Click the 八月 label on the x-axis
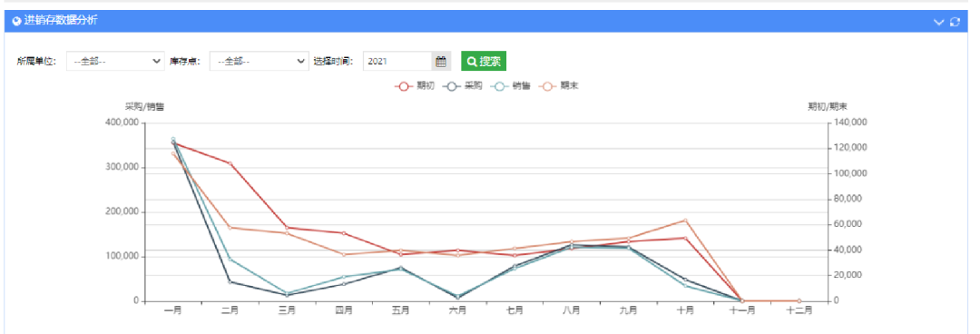The width and height of the screenshot is (980, 334). pos(572,310)
